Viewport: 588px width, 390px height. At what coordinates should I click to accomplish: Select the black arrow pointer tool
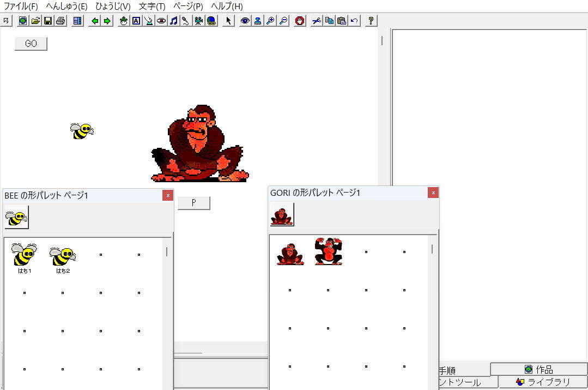pyautogui.click(x=228, y=21)
